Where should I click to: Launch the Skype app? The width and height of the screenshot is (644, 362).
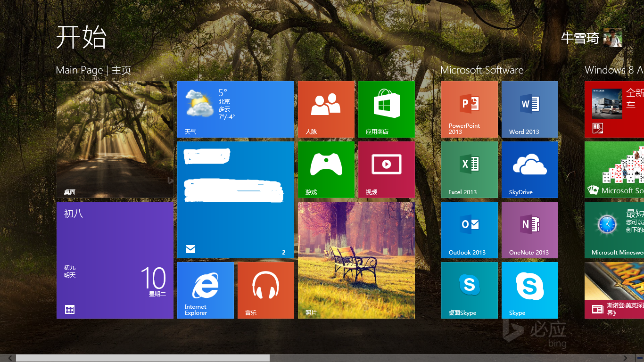[x=529, y=290]
